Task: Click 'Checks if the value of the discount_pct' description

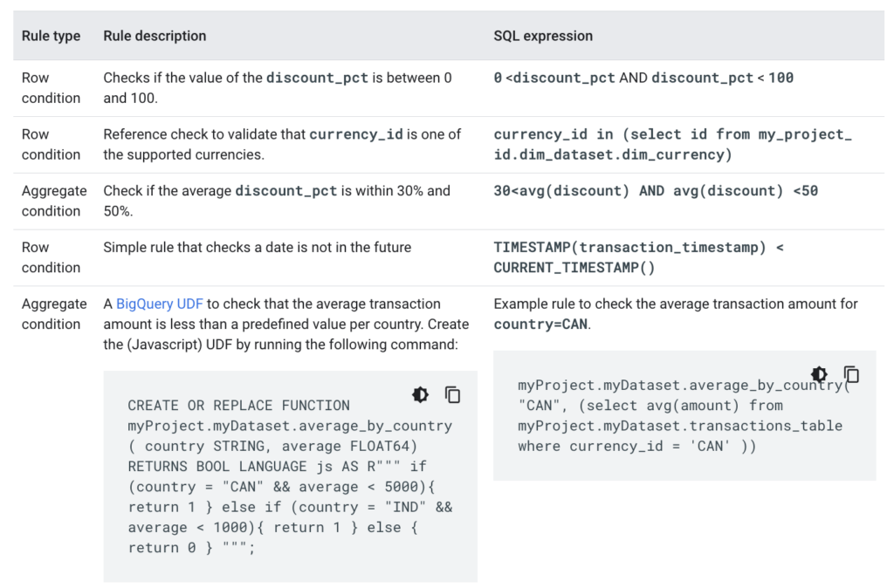Action: click(x=277, y=88)
